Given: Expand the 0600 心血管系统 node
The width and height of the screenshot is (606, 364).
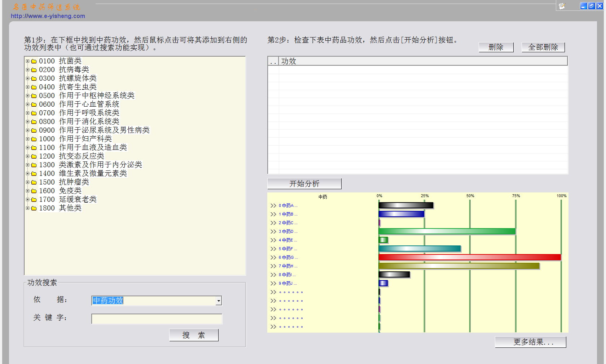Looking at the screenshot, I should (27, 105).
